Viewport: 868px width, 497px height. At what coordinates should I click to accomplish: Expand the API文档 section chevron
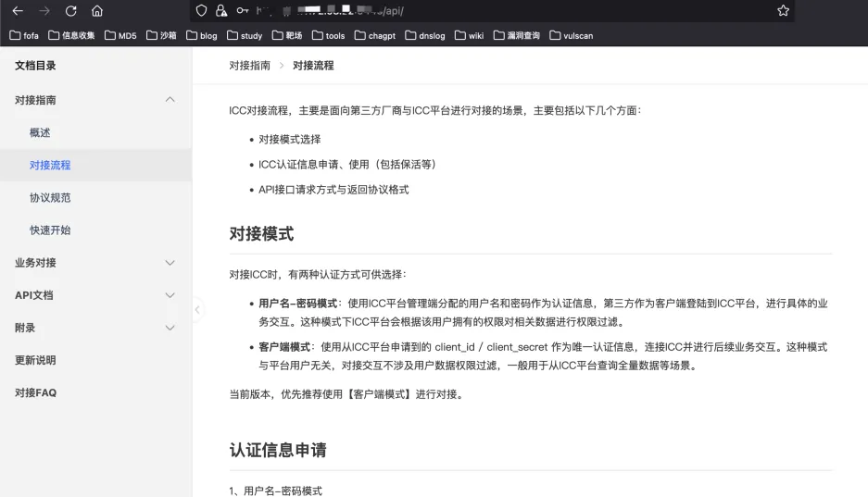(x=170, y=295)
